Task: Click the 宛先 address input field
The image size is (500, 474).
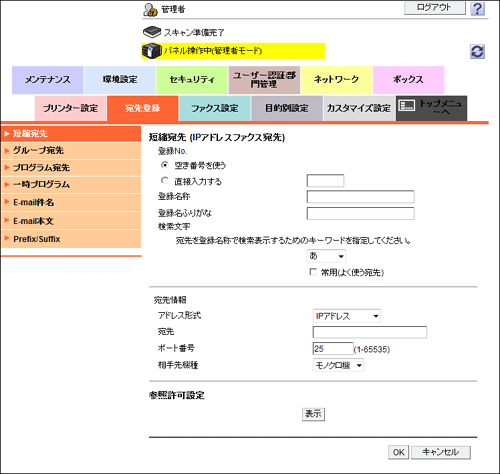Action: tap(370, 332)
